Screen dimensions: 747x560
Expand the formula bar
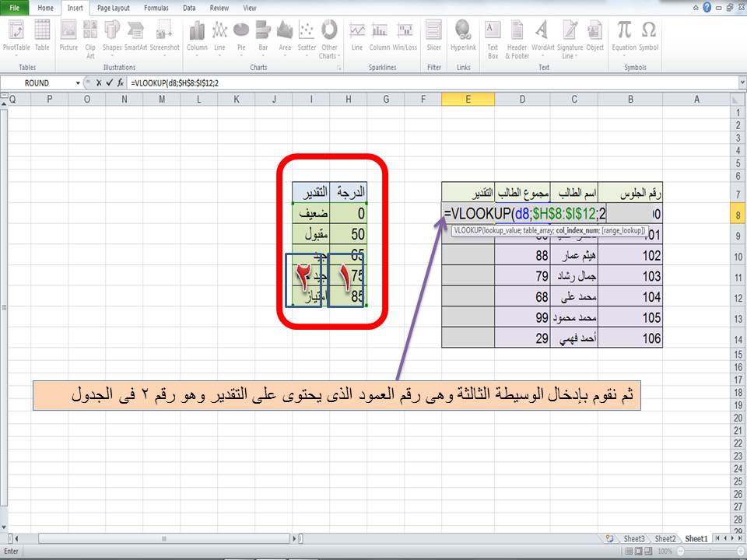click(742, 83)
